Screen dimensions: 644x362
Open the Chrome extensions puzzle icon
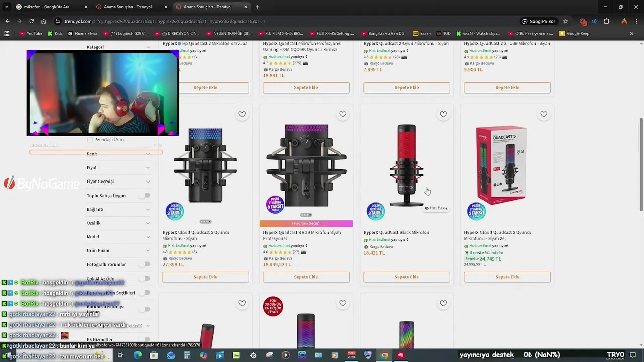click(606, 21)
